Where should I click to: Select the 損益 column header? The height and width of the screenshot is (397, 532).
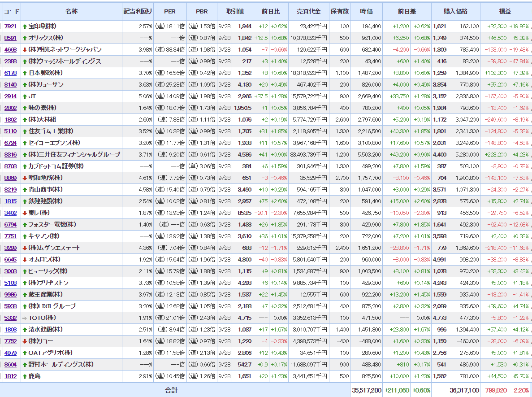click(x=505, y=11)
